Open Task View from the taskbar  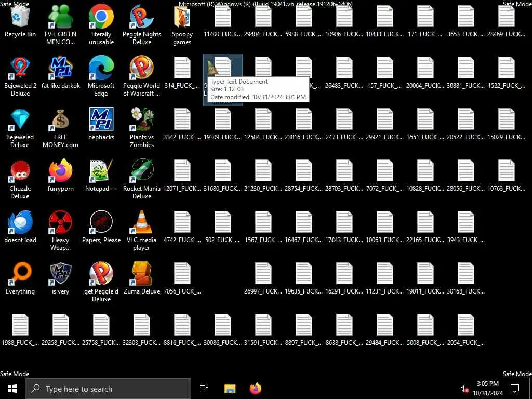tap(204, 389)
